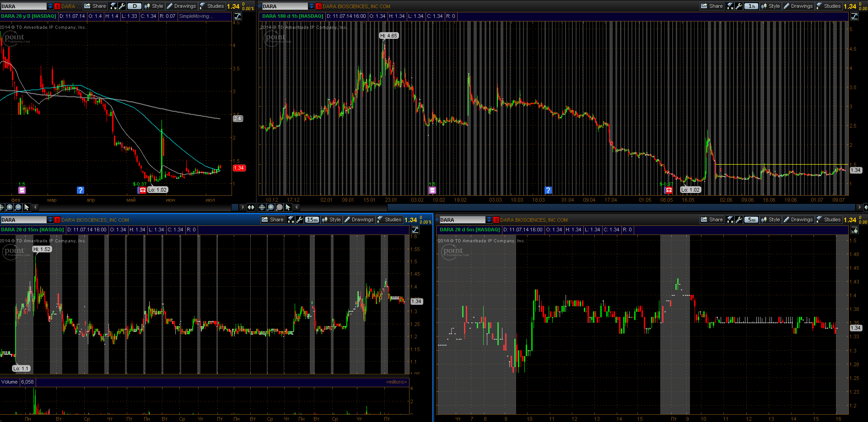Image resolution: width=868 pixels, height=422 pixels.
Task: Click Drawings button in the 1h panel
Action: click(798, 6)
